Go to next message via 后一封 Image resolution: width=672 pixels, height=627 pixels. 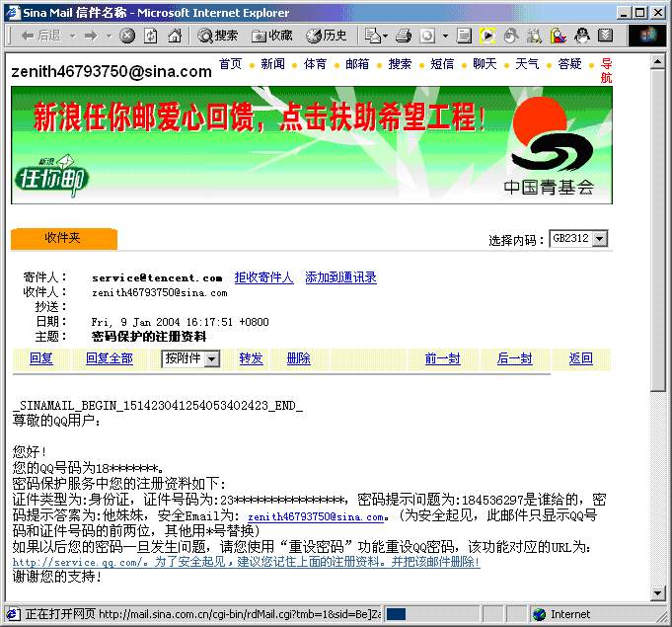(x=514, y=358)
